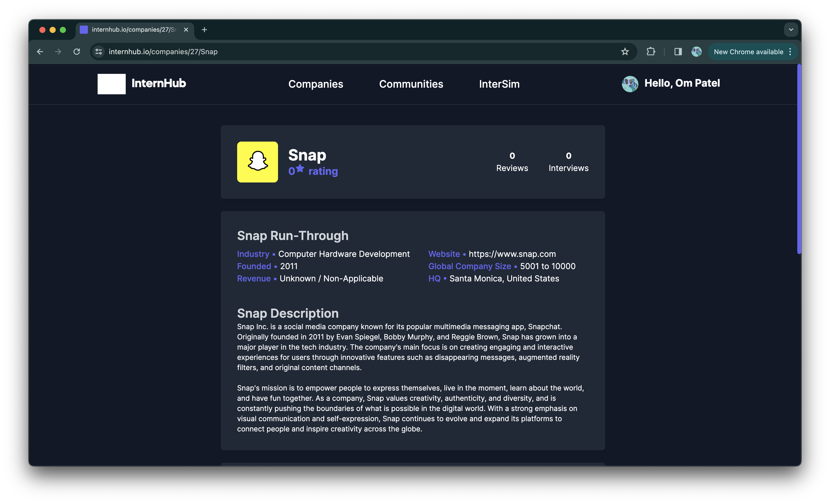This screenshot has height=504, width=830.
Task: Reload the page with the refresh icon
Action: click(x=77, y=52)
